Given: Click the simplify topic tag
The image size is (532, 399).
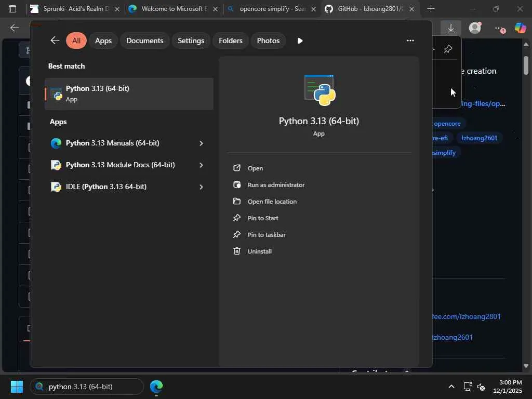Looking at the screenshot, I should pos(444,153).
